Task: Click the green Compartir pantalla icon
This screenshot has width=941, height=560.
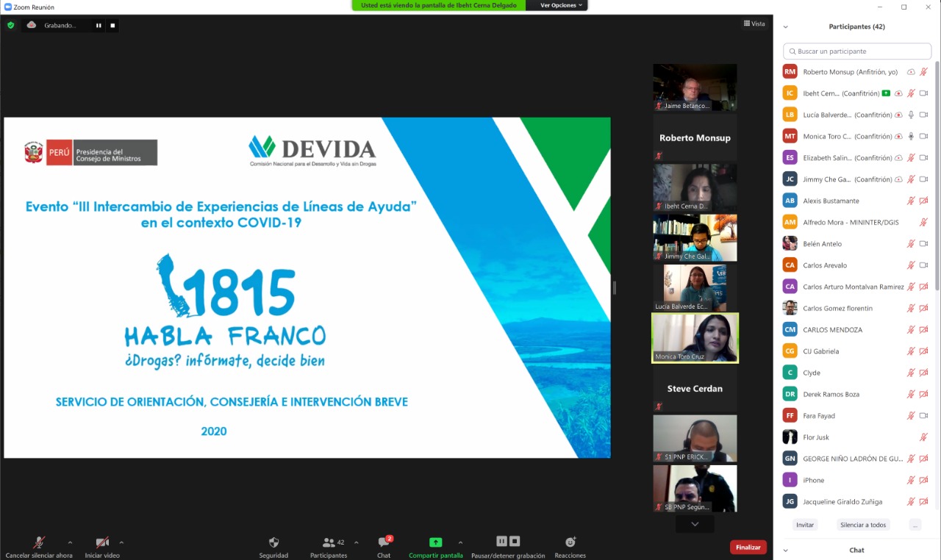Action: [x=435, y=542]
